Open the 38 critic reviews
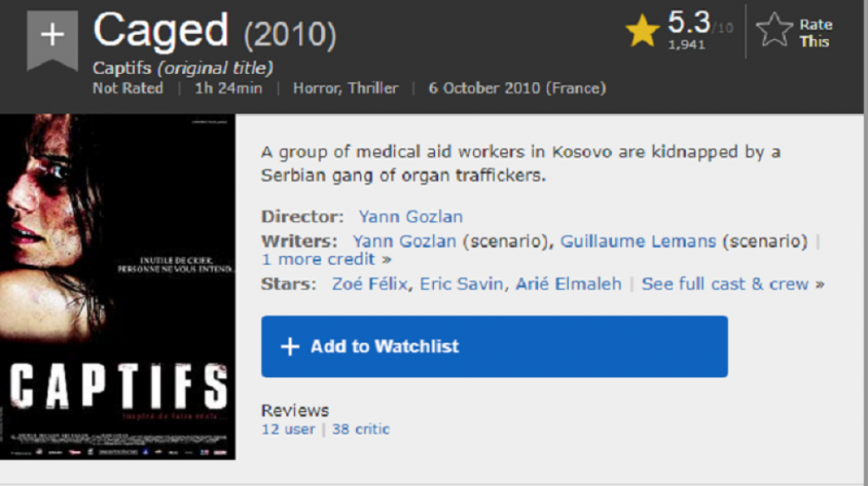 point(360,429)
